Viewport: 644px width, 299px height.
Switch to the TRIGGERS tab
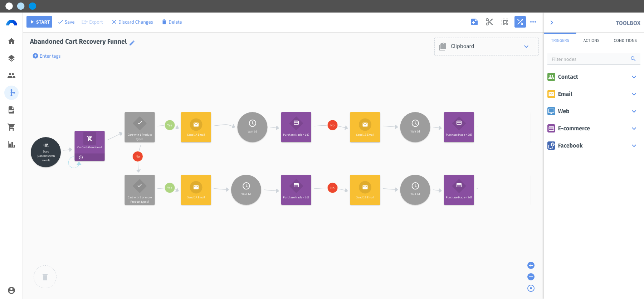point(560,40)
